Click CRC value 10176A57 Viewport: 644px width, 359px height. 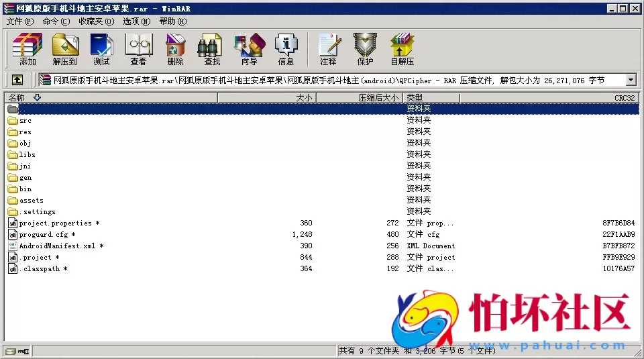619,268
